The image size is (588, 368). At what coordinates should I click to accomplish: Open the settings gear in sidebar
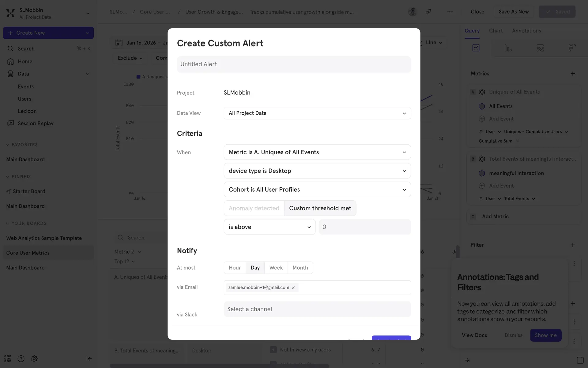tap(34, 358)
